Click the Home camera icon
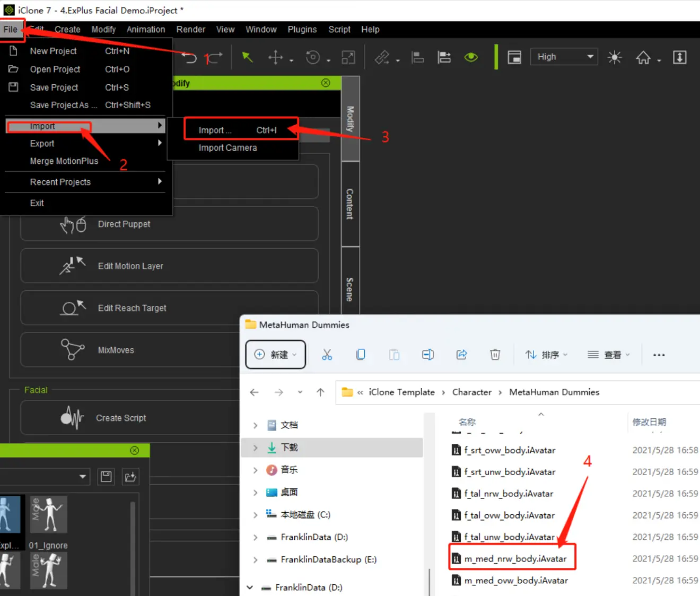700x596 pixels. click(x=643, y=57)
